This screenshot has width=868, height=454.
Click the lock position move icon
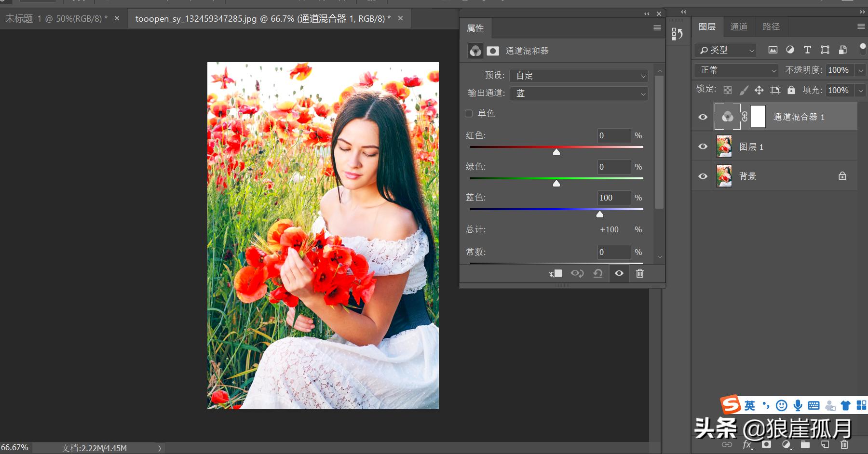(x=759, y=90)
